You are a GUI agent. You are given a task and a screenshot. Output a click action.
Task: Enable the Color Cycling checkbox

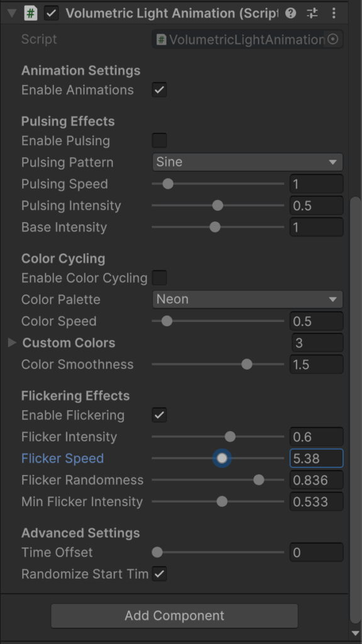click(x=159, y=277)
